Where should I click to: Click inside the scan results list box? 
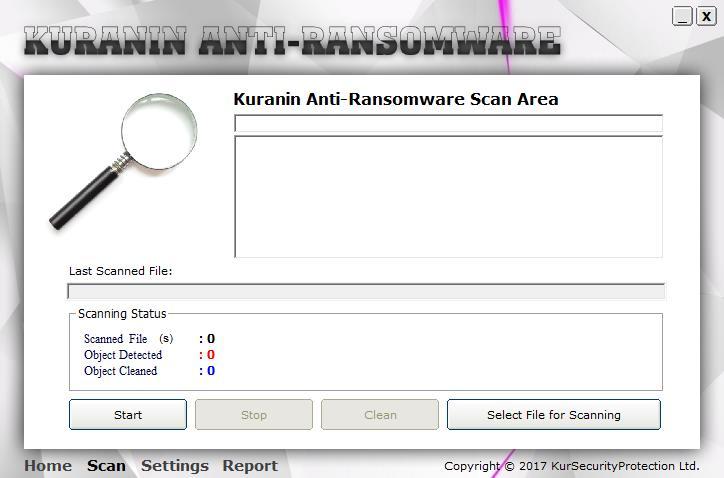448,197
